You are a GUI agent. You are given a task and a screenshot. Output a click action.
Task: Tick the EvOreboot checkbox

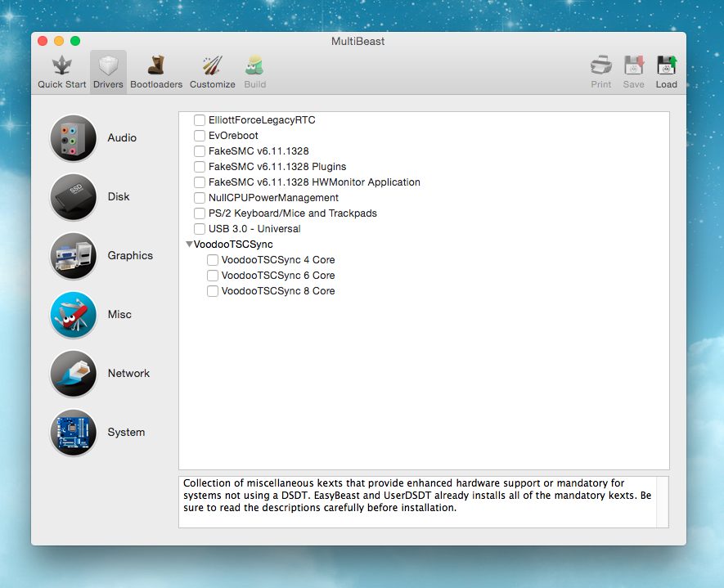pyautogui.click(x=200, y=136)
